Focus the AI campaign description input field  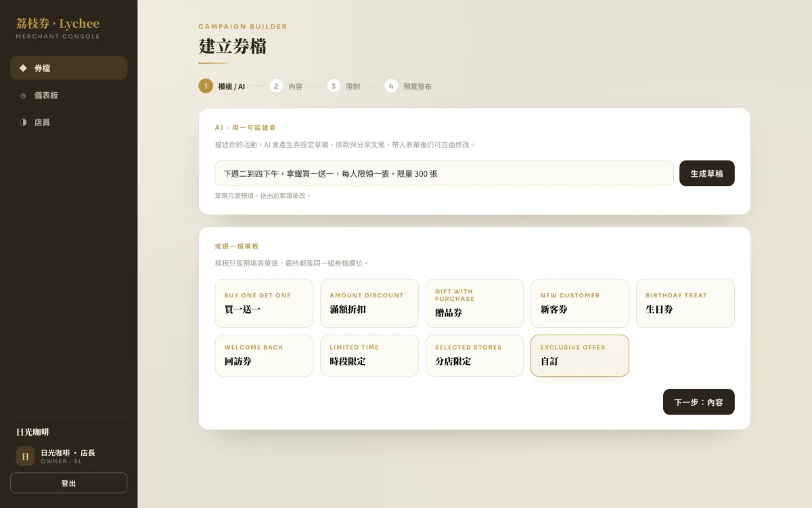click(x=444, y=173)
